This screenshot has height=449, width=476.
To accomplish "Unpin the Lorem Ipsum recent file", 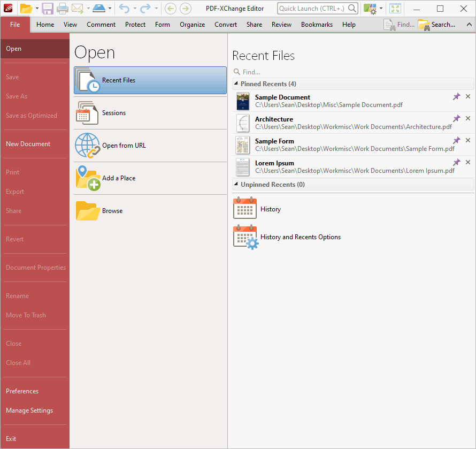I will click(456, 162).
